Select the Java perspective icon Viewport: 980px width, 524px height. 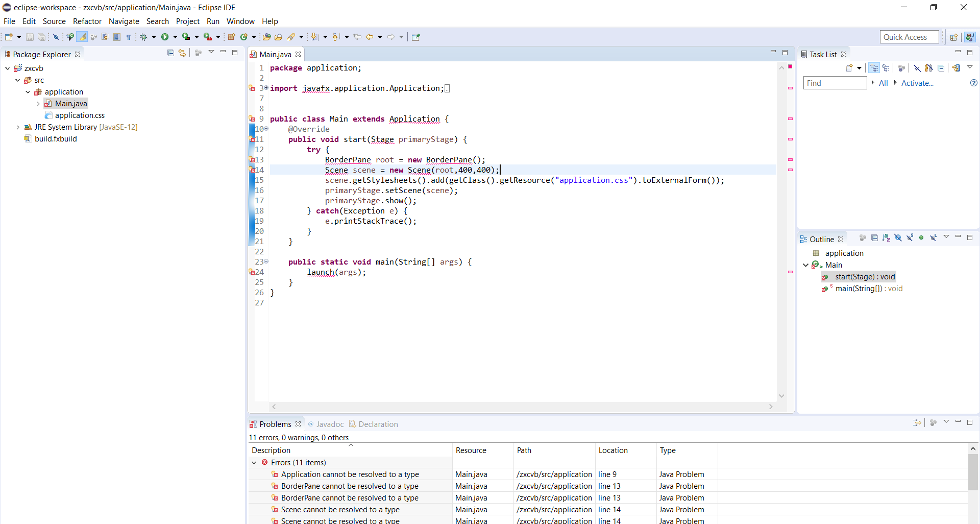pyautogui.click(x=970, y=37)
